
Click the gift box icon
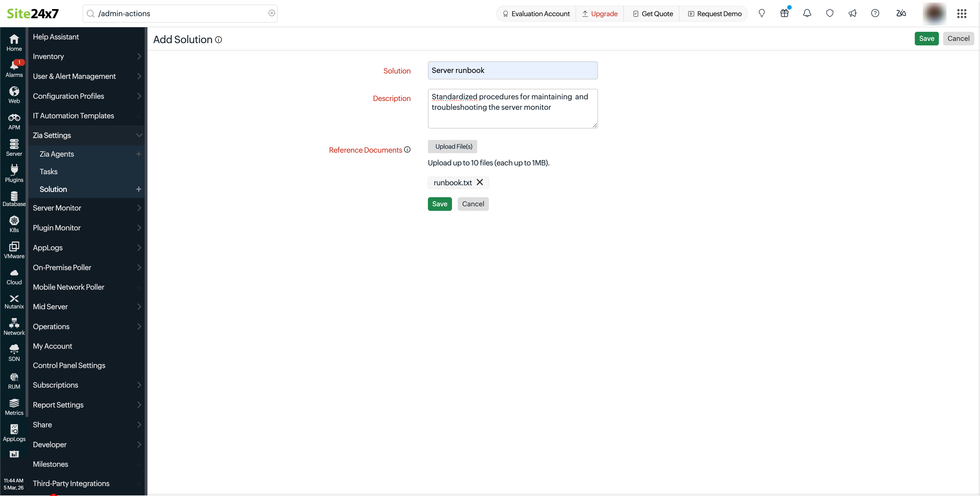click(784, 14)
